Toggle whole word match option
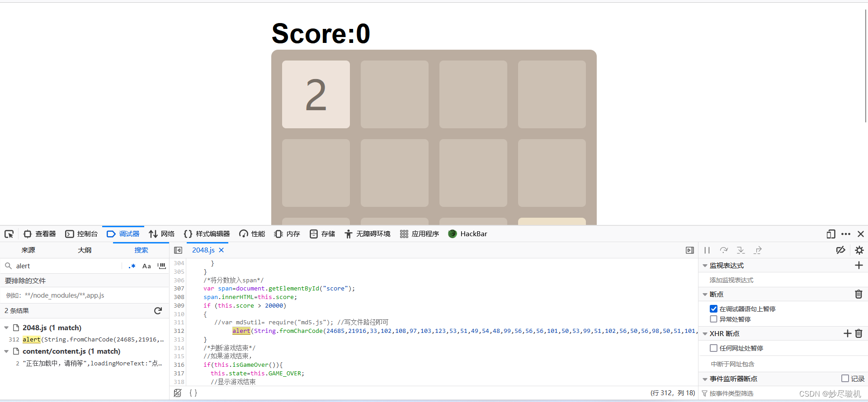Viewport: 868px width, 402px height. coord(161,266)
